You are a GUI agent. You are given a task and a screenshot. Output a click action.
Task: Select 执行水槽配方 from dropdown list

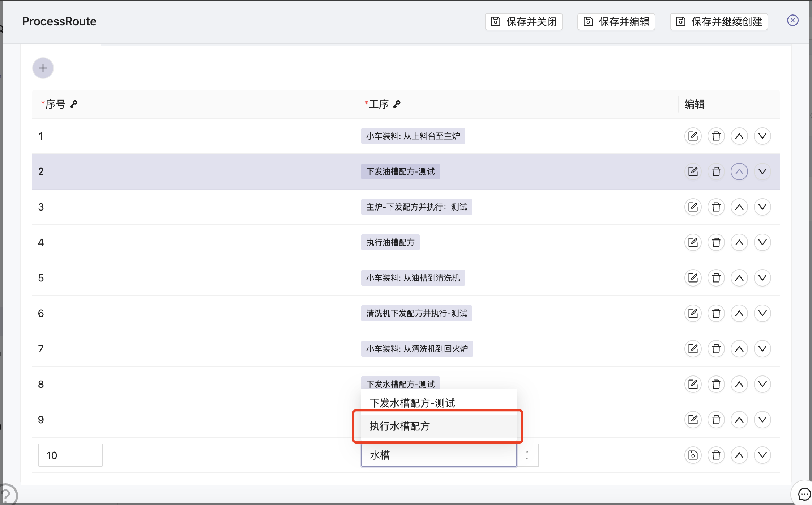tap(399, 426)
